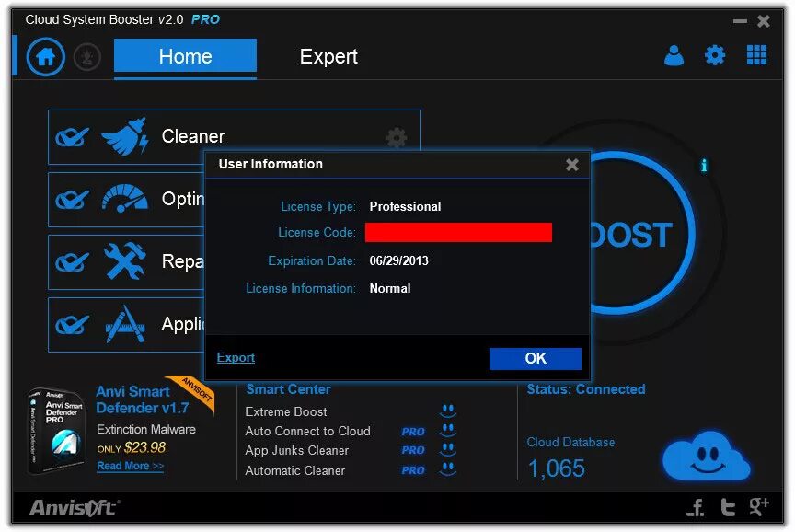
Task: Click the Export link
Action: (236, 357)
